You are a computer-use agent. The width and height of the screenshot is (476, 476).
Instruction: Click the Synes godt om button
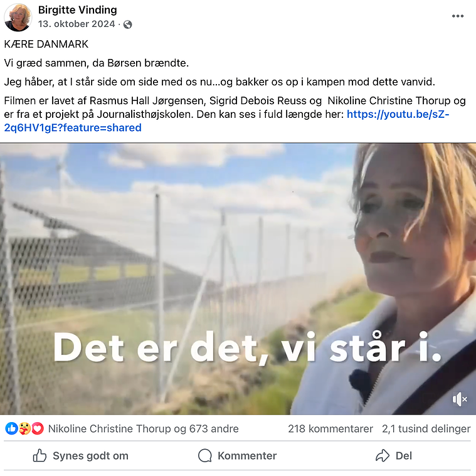pyautogui.click(x=81, y=456)
